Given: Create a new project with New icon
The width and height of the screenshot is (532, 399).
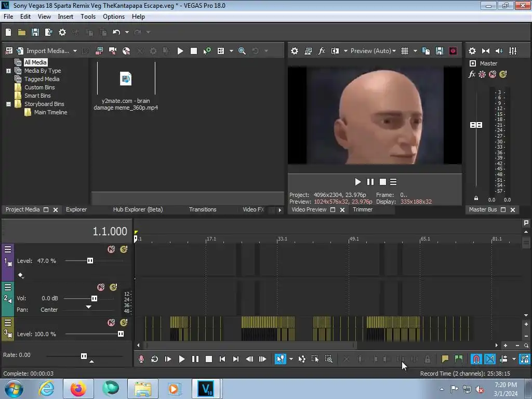Looking at the screenshot, I should (8, 32).
